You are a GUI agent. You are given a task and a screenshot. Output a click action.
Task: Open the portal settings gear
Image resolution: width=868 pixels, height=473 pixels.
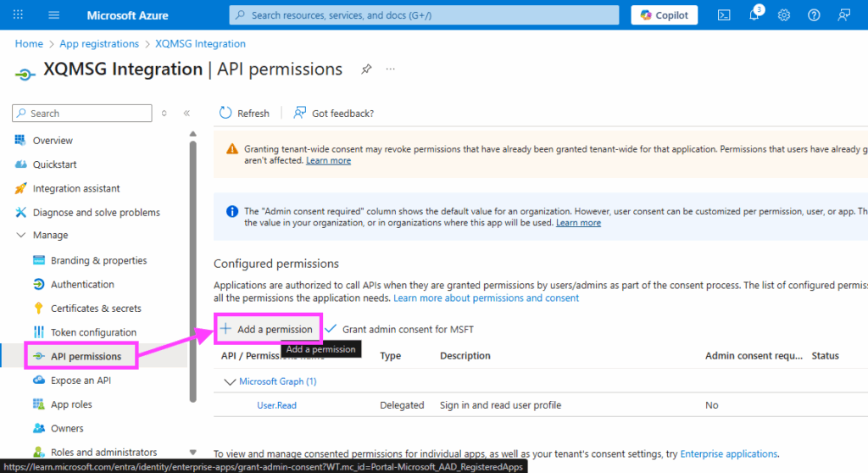coord(784,15)
